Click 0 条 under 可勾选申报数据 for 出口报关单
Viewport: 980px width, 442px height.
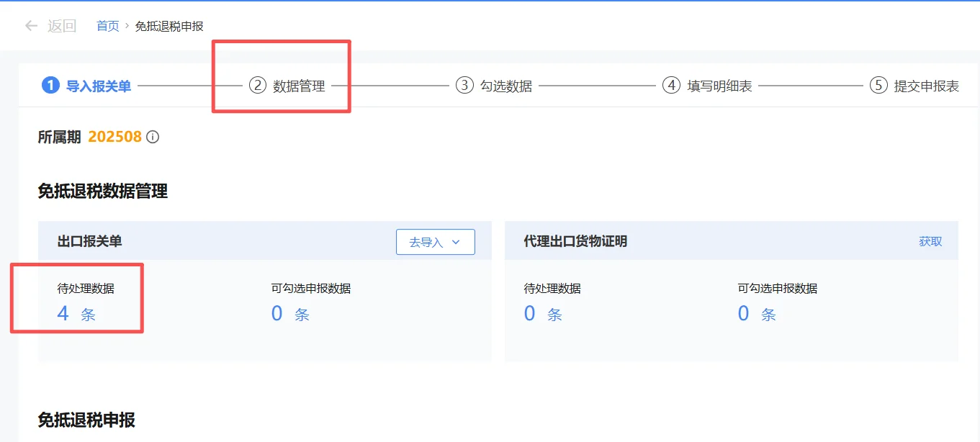tap(289, 313)
